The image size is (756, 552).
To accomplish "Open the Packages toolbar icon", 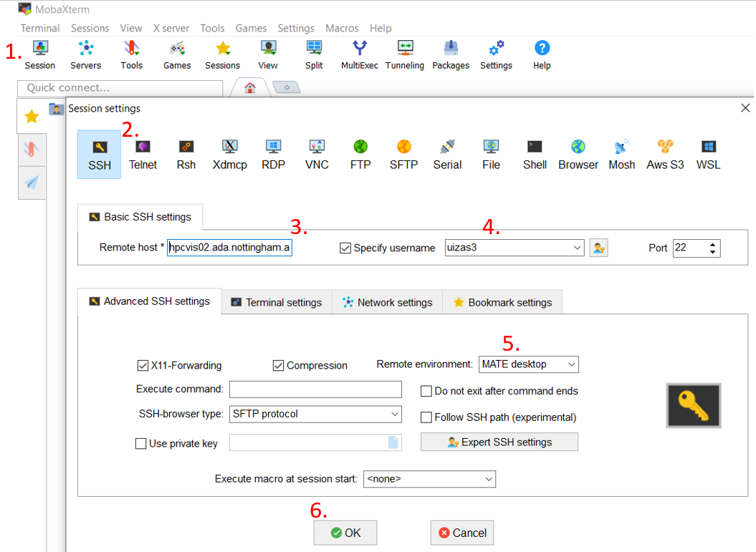I will 451,55.
